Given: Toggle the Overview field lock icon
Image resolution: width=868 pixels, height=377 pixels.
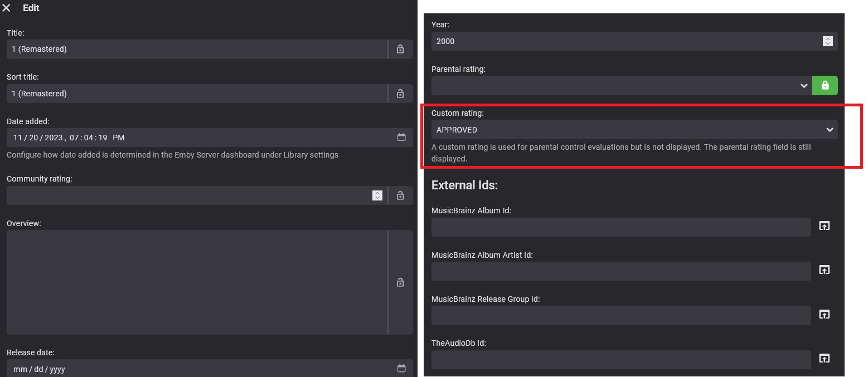Looking at the screenshot, I should click(x=400, y=282).
